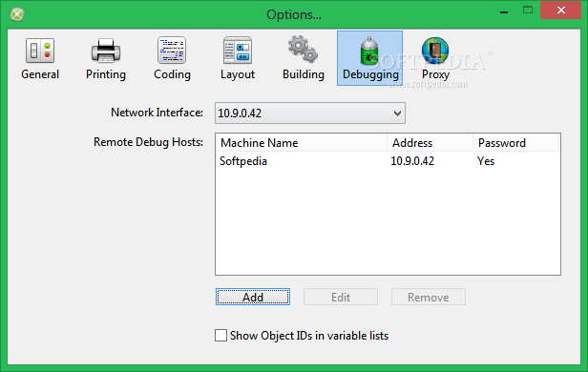Open the Printing options pane
588x372 pixels.
(x=106, y=58)
